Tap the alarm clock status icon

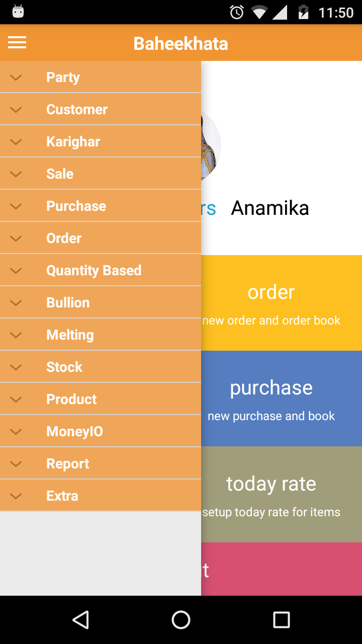click(x=237, y=12)
